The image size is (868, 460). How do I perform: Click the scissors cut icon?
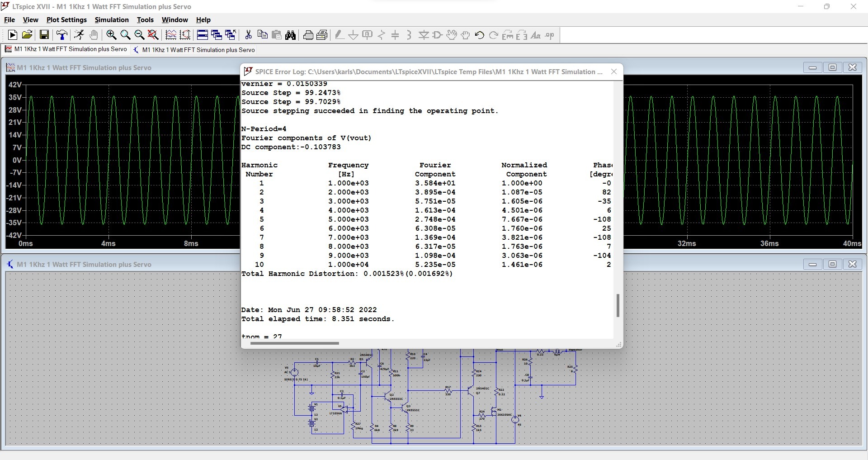pos(248,35)
